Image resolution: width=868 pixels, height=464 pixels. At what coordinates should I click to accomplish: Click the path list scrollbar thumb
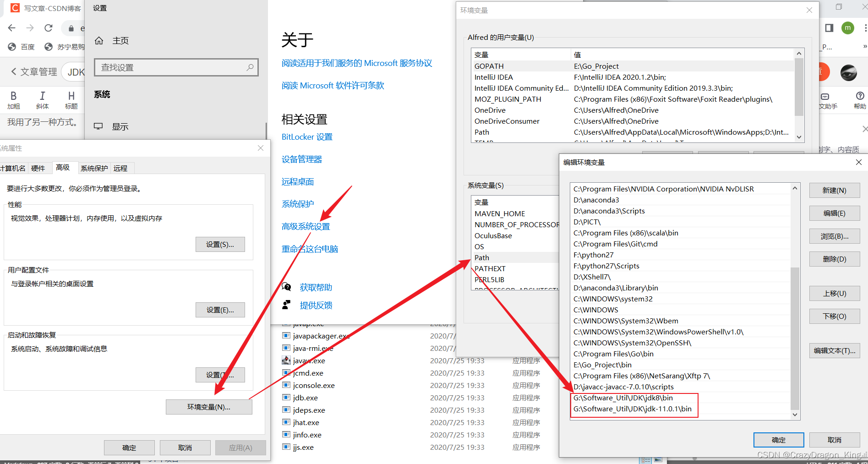[795, 338]
